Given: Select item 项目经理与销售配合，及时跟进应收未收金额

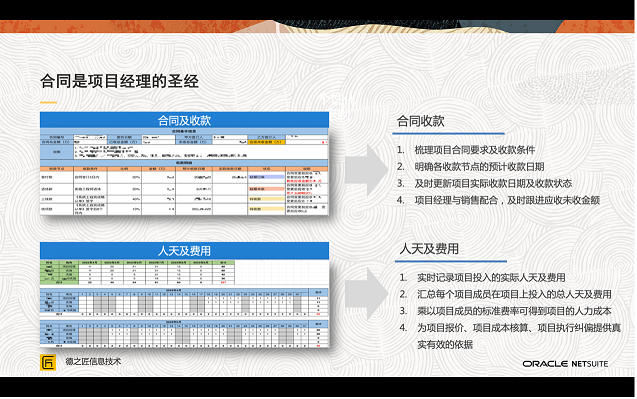Looking at the screenshot, I should click(507, 200).
